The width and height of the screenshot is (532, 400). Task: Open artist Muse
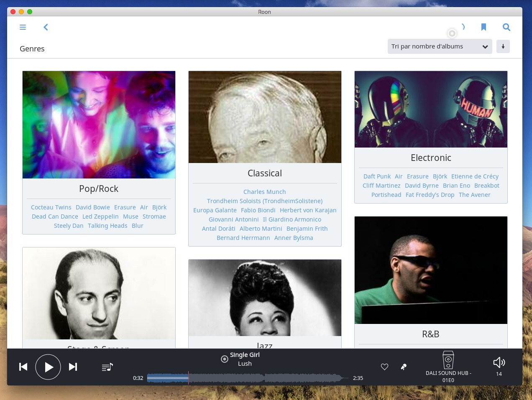[130, 217]
